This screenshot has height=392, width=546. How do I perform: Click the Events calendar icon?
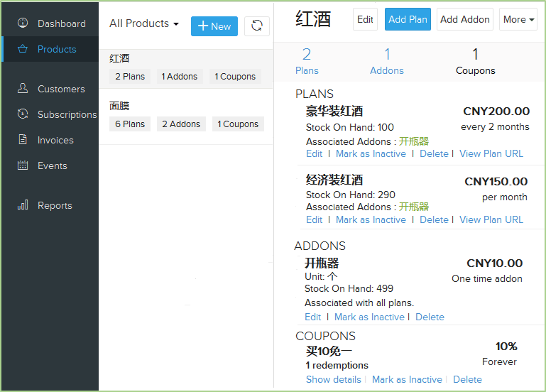(x=23, y=165)
